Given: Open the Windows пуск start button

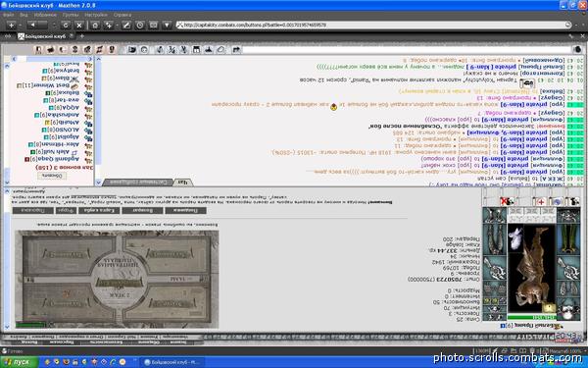Looking at the screenshot, I should point(20,362).
